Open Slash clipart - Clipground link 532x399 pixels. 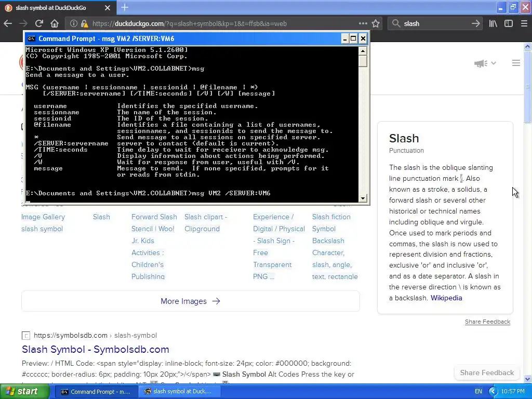click(x=206, y=223)
